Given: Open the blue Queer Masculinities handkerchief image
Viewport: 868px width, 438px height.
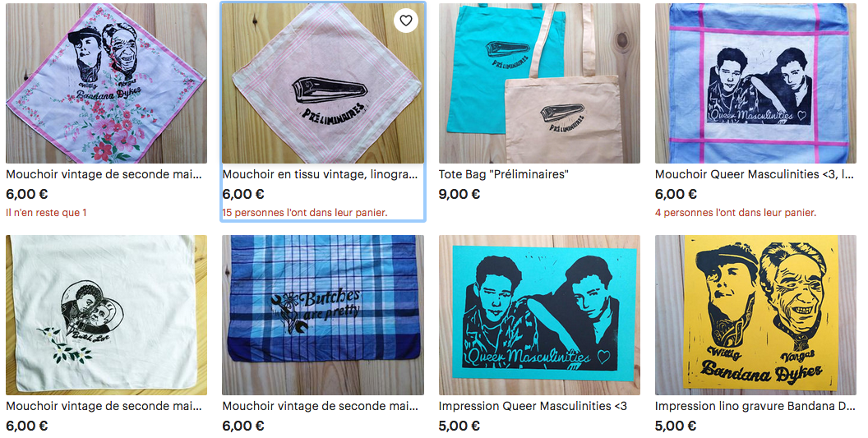Looking at the screenshot, I should [755, 83].
